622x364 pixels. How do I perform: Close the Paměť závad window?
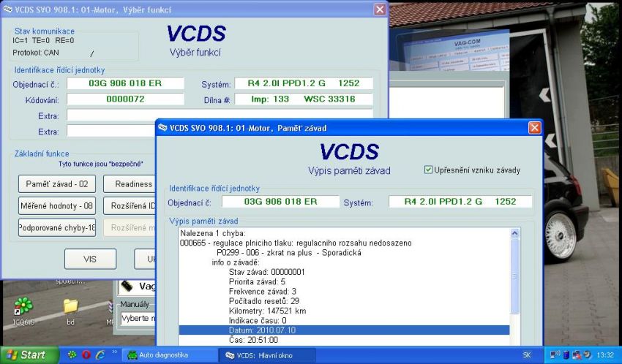tap(534, 127)
